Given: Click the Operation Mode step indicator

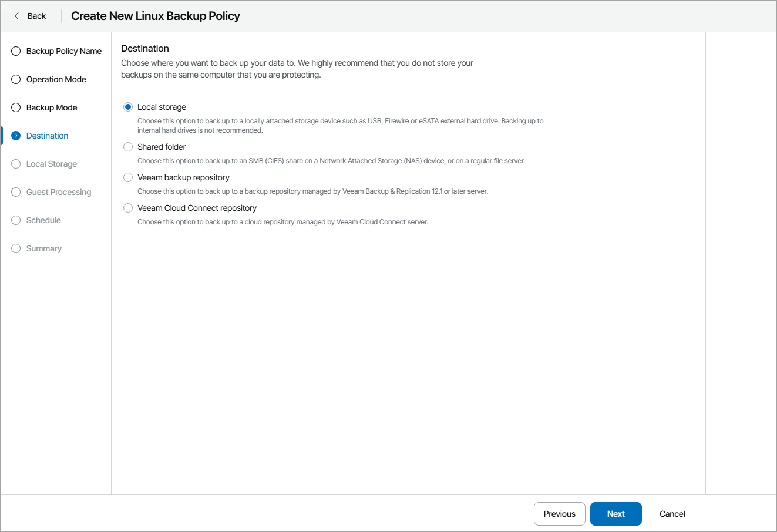Looking at the screenshot, I should (15, 79).
